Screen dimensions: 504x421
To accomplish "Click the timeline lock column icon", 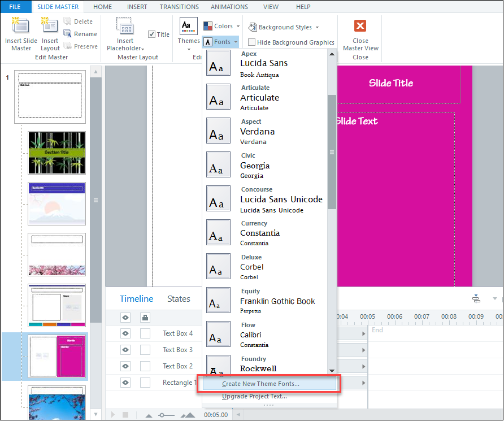I will click(145, 318).
